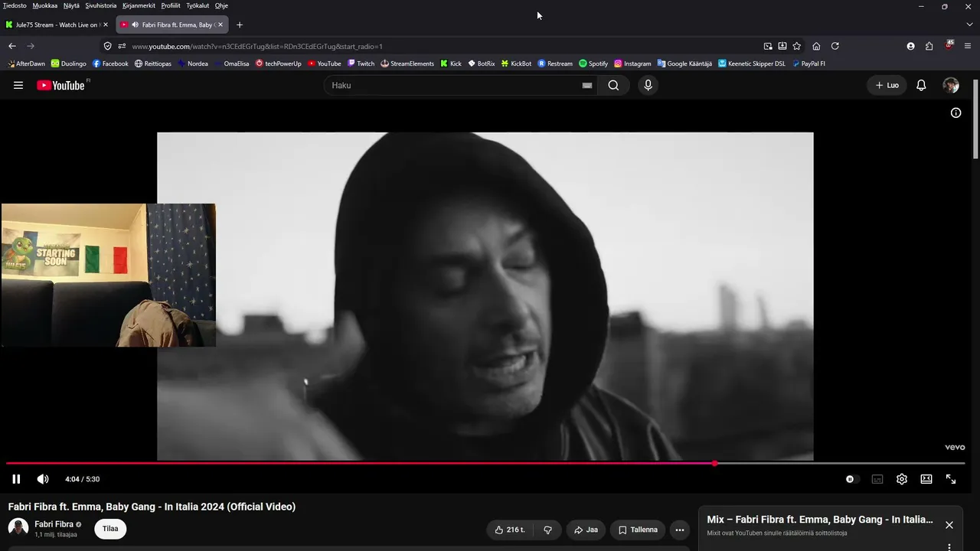980x551 pixels.
Task: Open the PayPal FI bookmark
Action: (x=808, y=64)
